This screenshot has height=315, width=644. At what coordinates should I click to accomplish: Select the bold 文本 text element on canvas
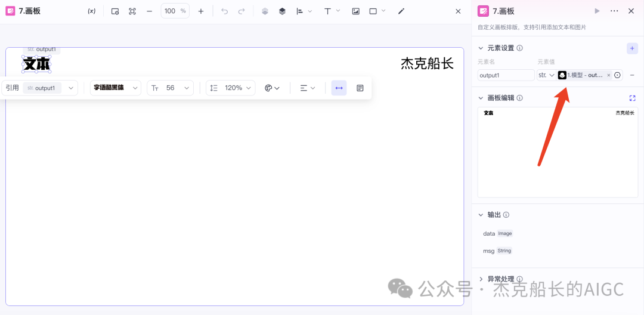36,64
